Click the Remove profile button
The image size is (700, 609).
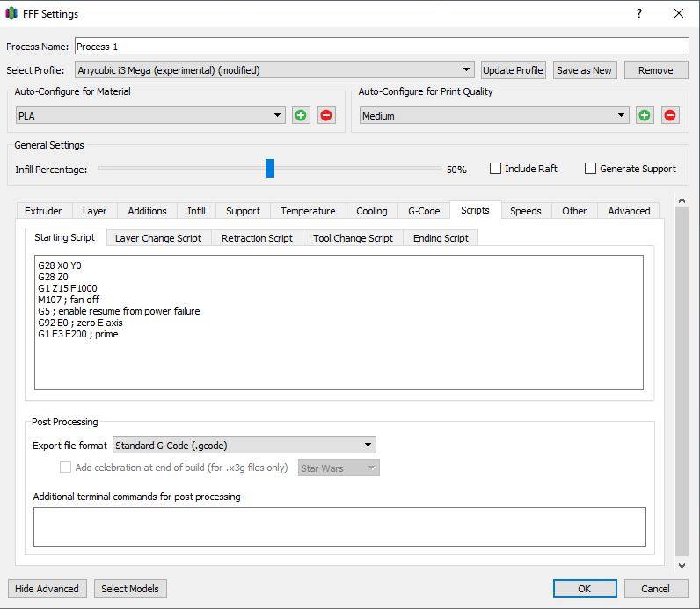click(656, 70)
